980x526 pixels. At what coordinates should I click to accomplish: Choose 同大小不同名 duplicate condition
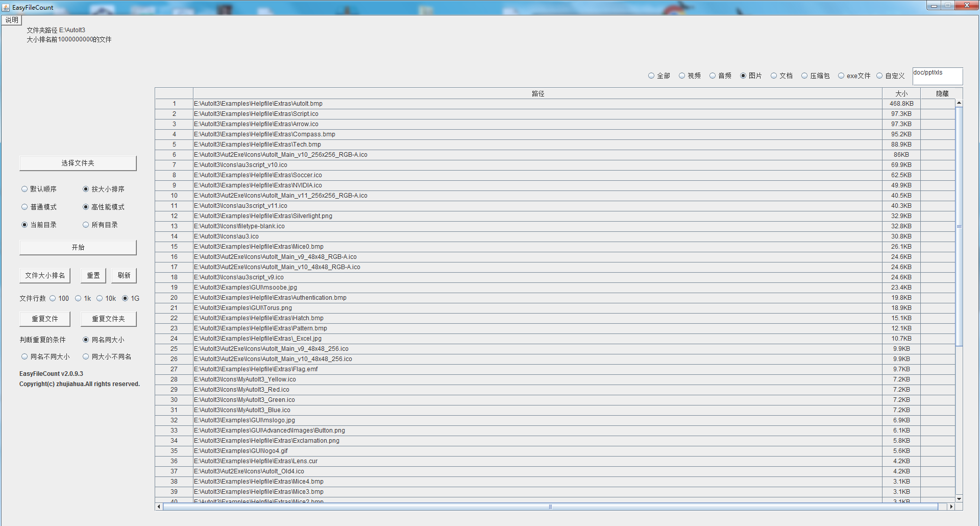click(x=86, y=356)
